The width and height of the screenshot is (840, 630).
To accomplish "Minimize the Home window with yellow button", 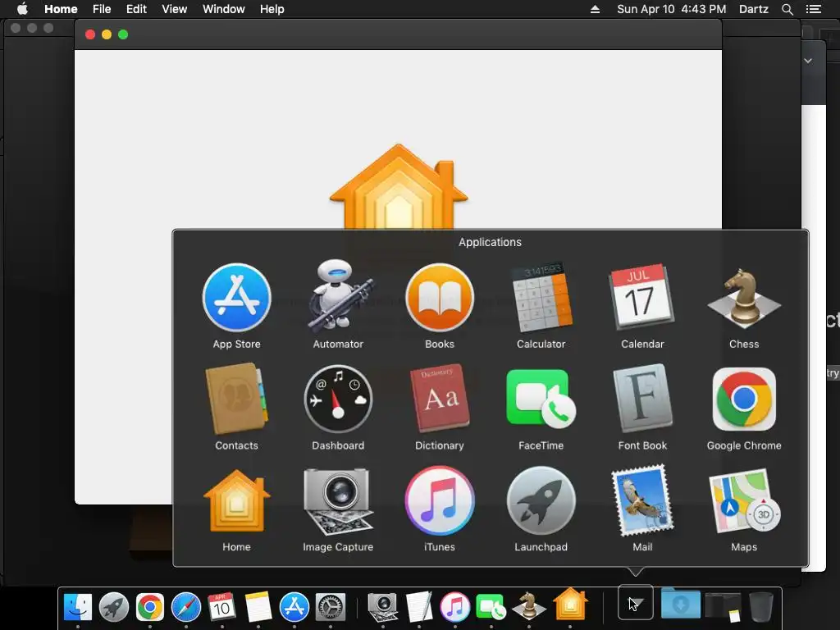I will (x=107, y=34).
